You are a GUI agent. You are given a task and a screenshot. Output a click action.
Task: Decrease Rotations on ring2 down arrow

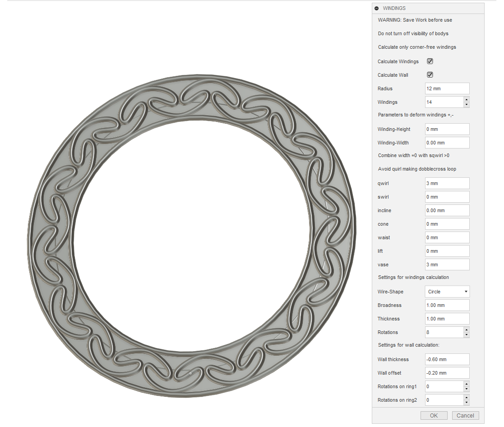pos(467,403)
